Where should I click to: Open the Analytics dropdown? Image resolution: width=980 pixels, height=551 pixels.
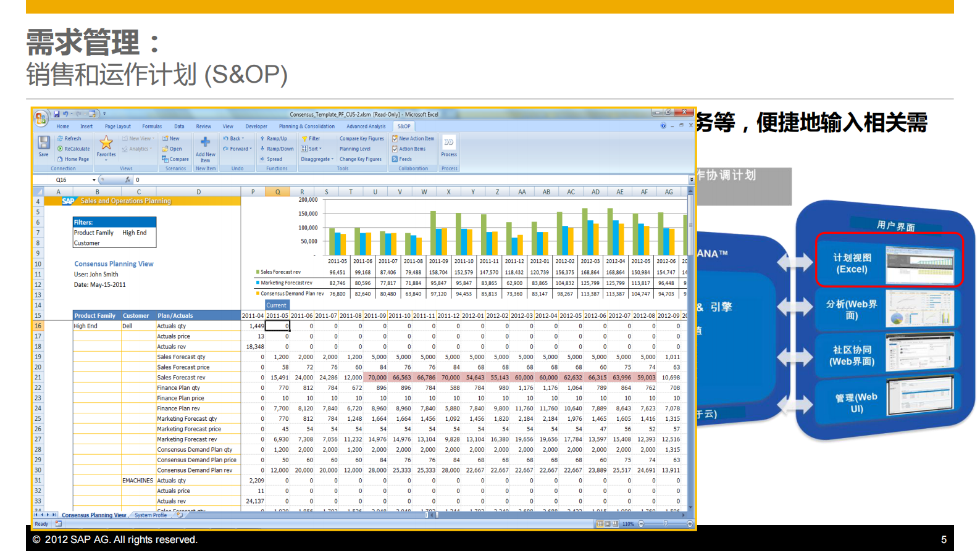136,149
